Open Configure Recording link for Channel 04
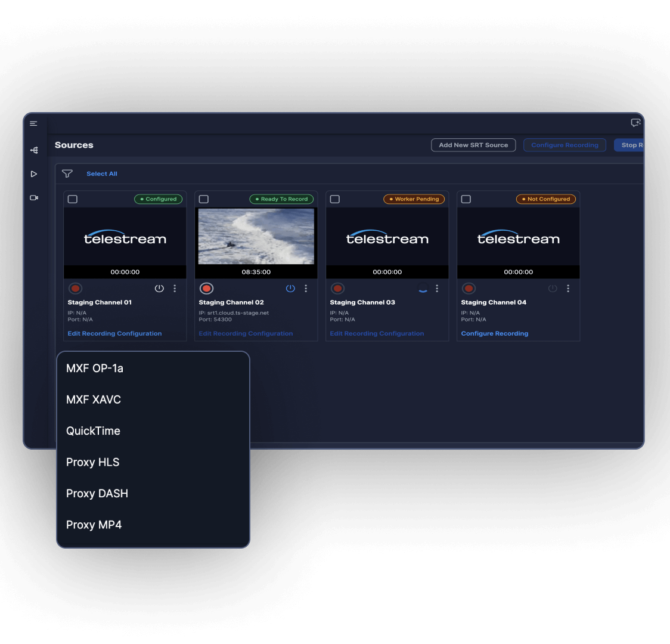The image size is (670, 644). [x=494, y=334]
